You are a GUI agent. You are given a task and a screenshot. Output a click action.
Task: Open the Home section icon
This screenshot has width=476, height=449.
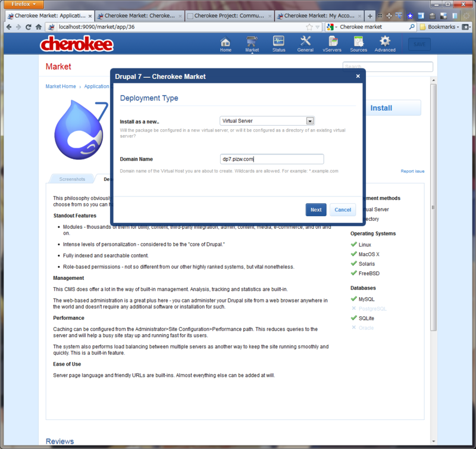226,43
